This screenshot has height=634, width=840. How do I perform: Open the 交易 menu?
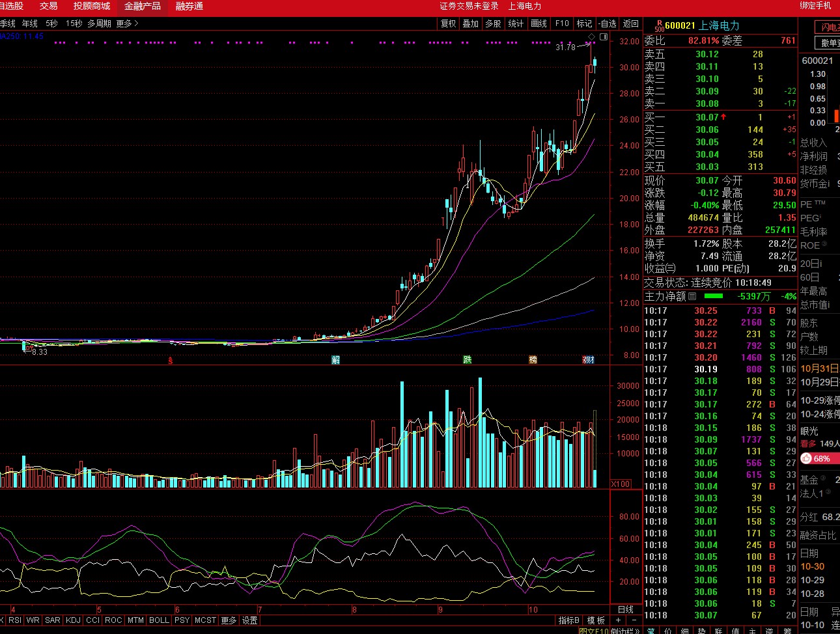(49, 7)
